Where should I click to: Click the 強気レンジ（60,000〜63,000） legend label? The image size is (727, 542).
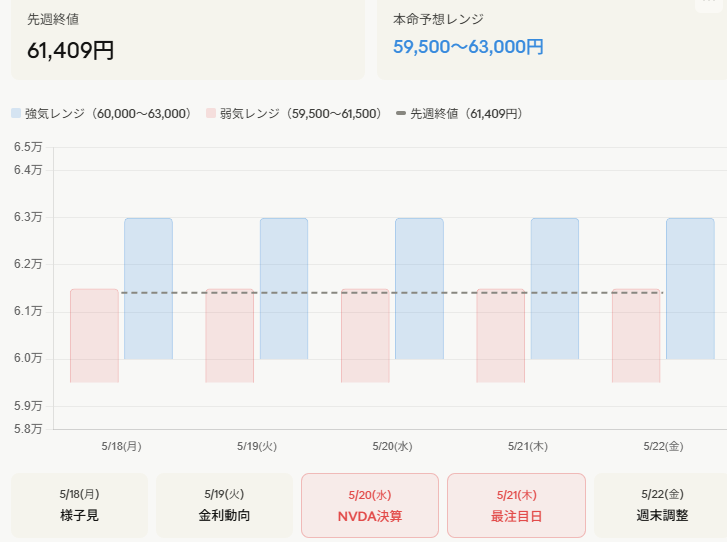click(108, 114)
